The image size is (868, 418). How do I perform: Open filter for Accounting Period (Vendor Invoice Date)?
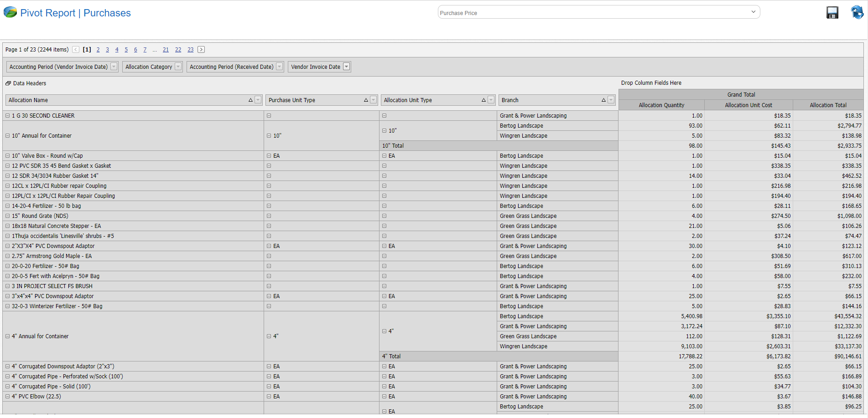[x=114, y=67]
